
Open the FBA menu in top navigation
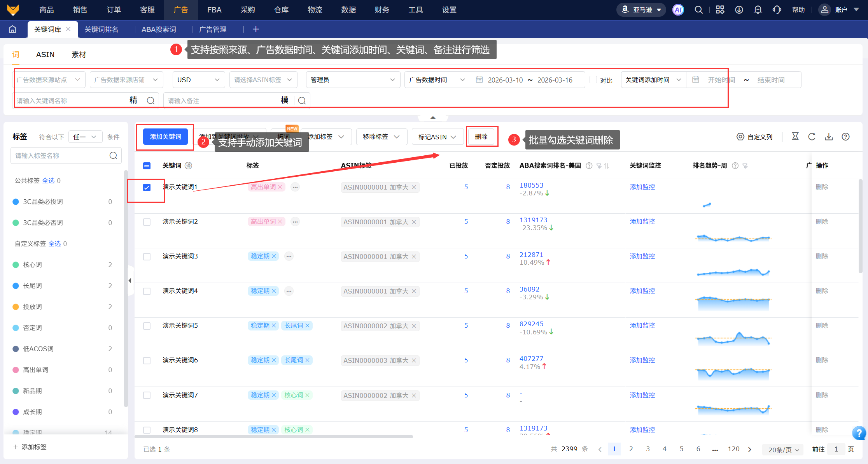214,10
